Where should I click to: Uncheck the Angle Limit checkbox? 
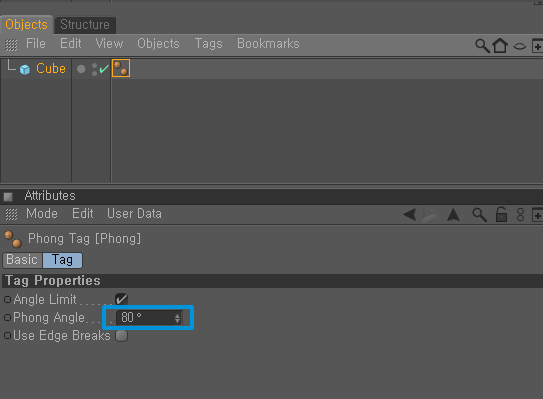pos(121,299)
